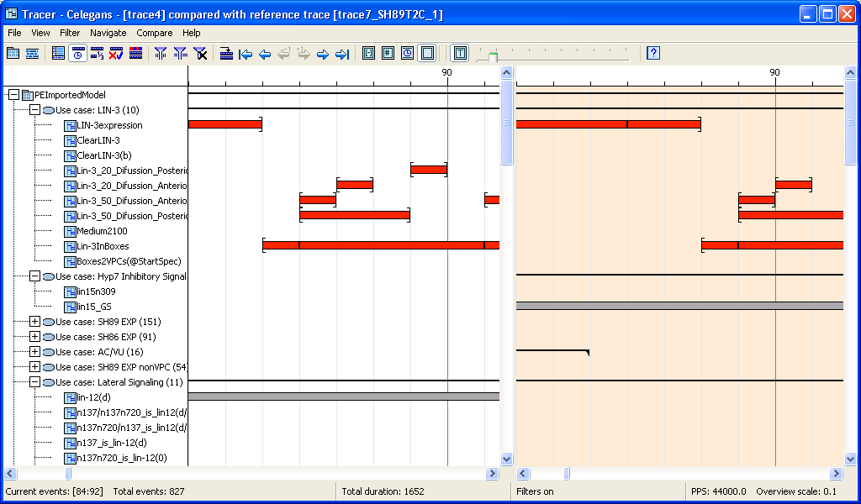The width and height of the screenshot is (861, 504).
Task: Toggle the T text display button
Action: click(x=460, y=54)
